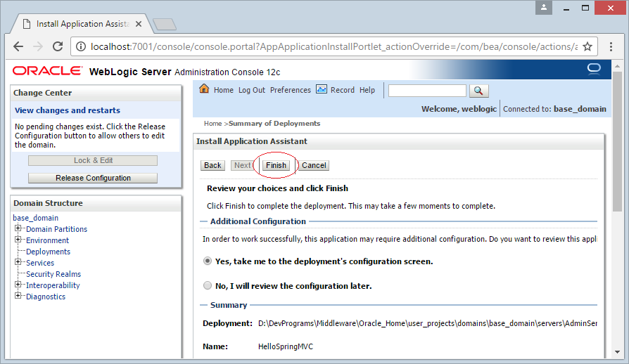Select the Install Application Assistant browser tab
This screenshot has width=629, height=364.
(82, 24)
